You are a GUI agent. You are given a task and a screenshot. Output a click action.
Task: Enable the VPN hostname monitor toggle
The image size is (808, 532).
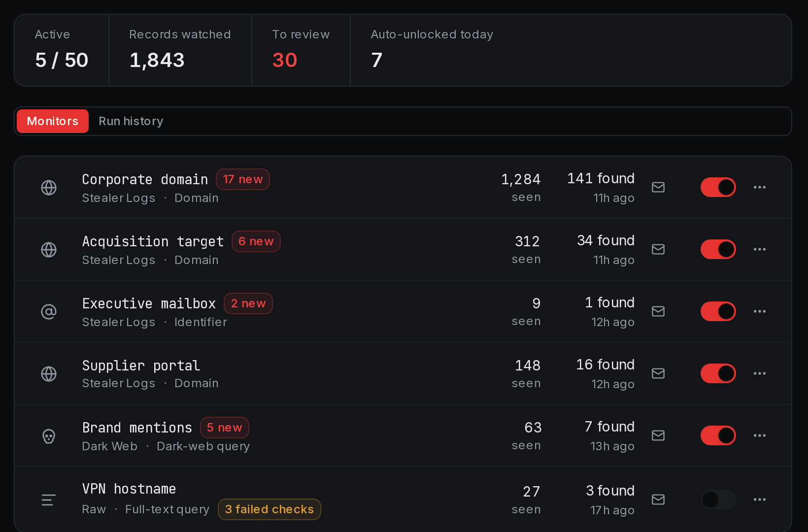(x=718, y=499)
